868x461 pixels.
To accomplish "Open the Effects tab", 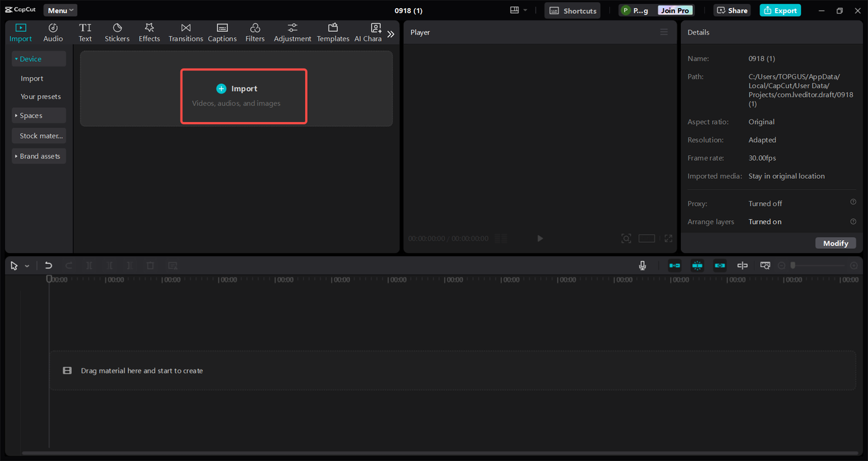I will click(x=149, y=33).
